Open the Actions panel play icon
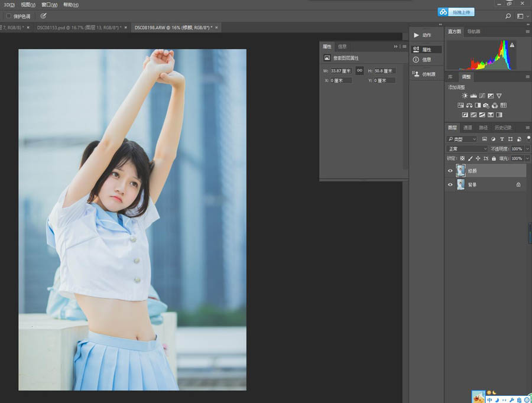The width and height of the screenshot is (532, 403). click(x=416, y=35)
